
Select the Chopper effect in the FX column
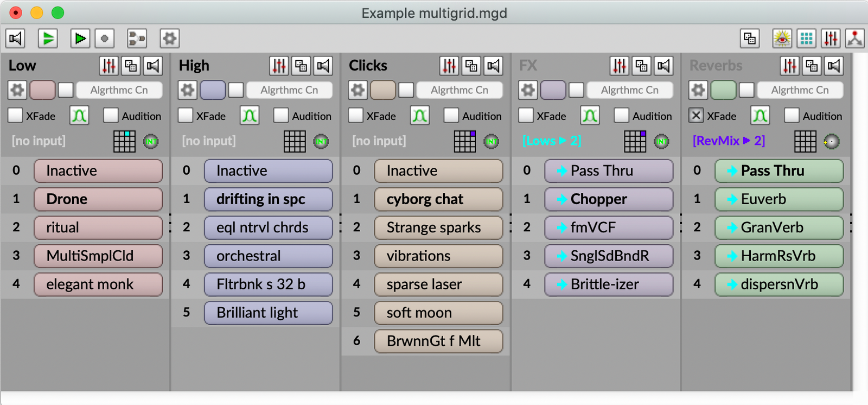point(609,199)
